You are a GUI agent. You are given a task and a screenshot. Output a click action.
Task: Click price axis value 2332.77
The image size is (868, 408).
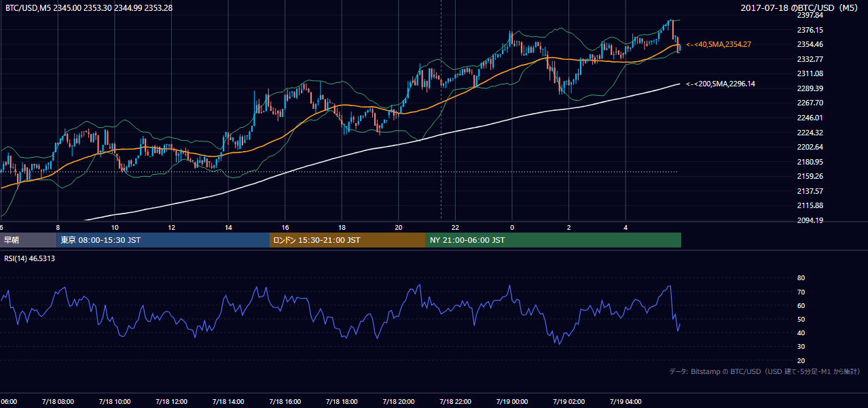point(810,59)
